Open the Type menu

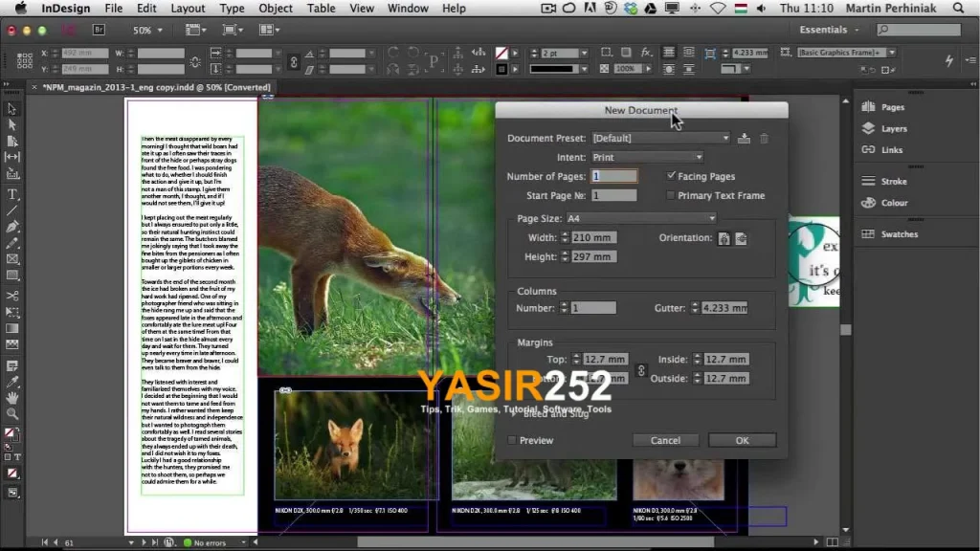[x=232, y=8]
